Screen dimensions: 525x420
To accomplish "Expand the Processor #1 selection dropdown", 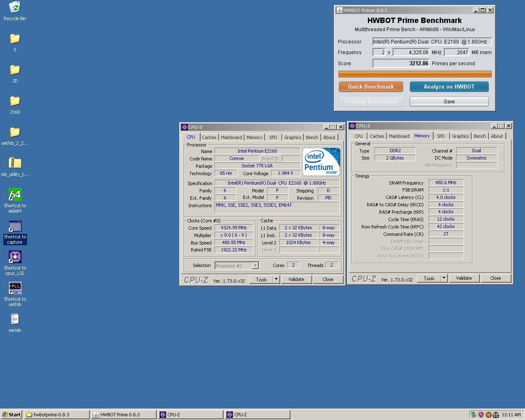I will coord(255,266).
